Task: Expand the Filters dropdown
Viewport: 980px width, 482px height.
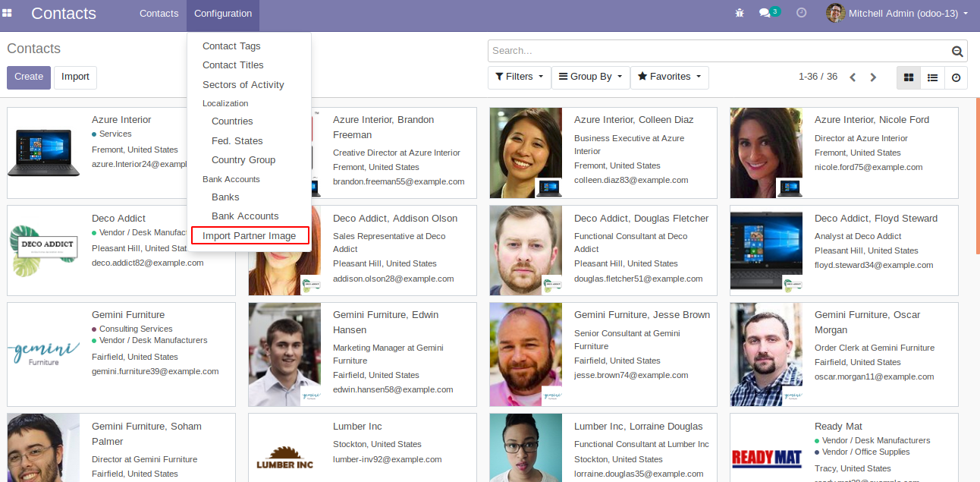Action: [x=519, y=77]
